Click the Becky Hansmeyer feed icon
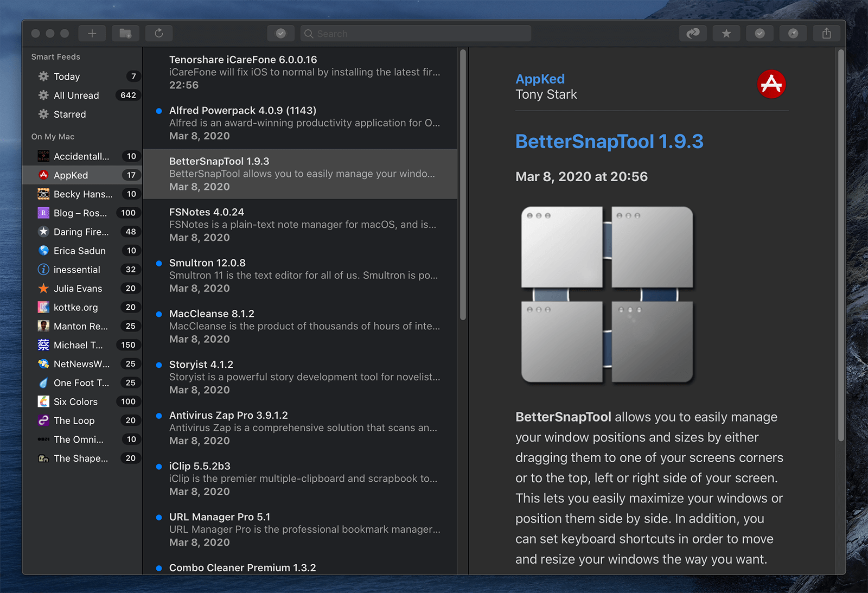The image size is (868, 593). pyautogui.click(x=43, y=194)
